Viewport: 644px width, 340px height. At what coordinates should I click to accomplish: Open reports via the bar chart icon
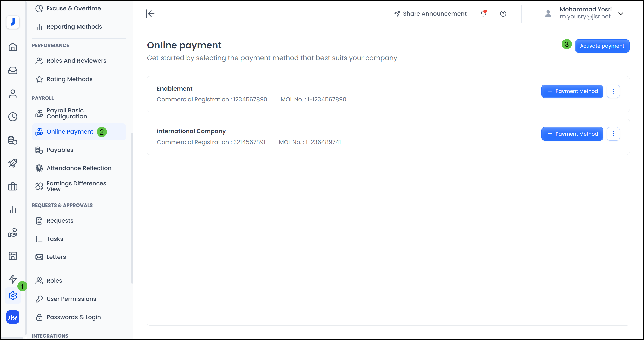coord(13,210)
